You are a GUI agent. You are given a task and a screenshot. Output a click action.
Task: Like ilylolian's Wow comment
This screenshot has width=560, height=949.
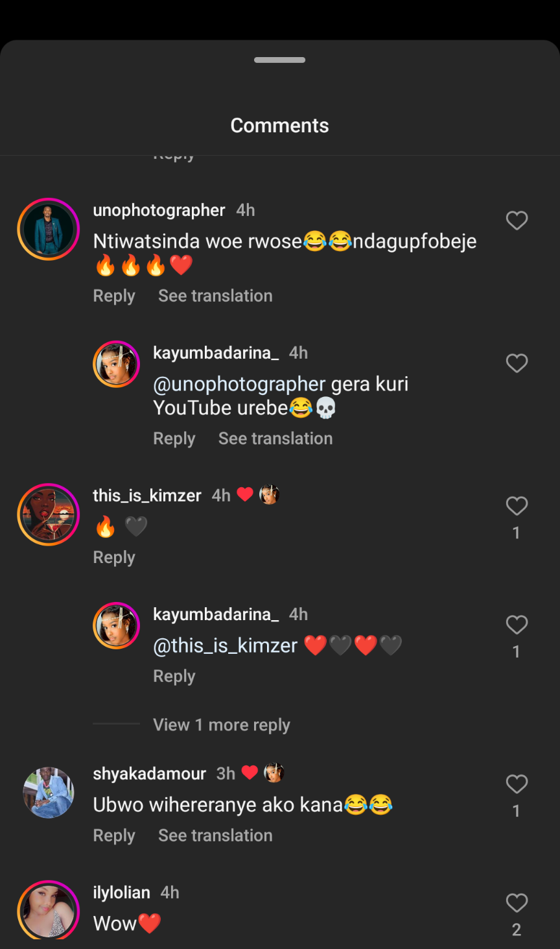tap(517, 903)
